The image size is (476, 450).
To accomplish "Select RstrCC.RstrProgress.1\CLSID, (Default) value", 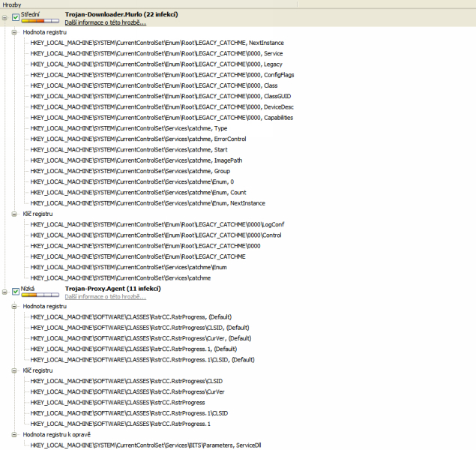I will [142, 360].
